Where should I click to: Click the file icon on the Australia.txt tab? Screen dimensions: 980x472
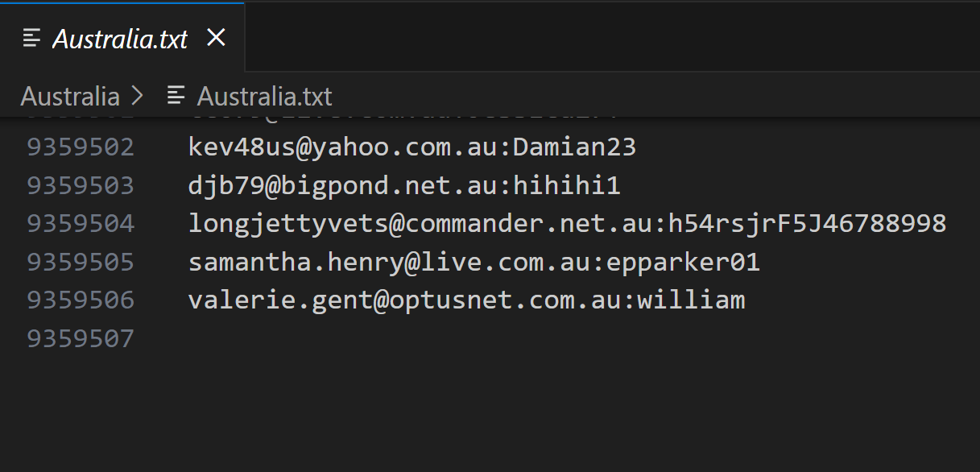[32, 38]
